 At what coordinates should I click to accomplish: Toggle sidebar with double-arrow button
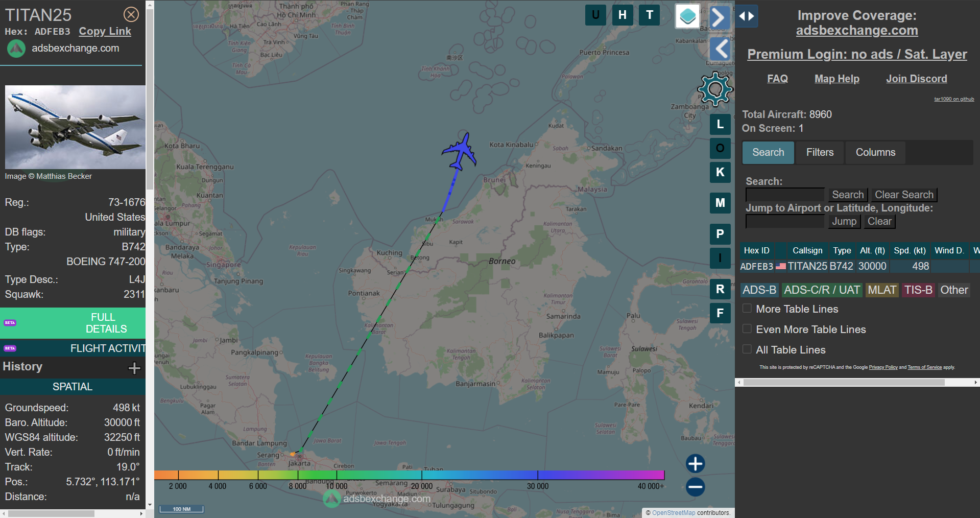click(747, 16)
